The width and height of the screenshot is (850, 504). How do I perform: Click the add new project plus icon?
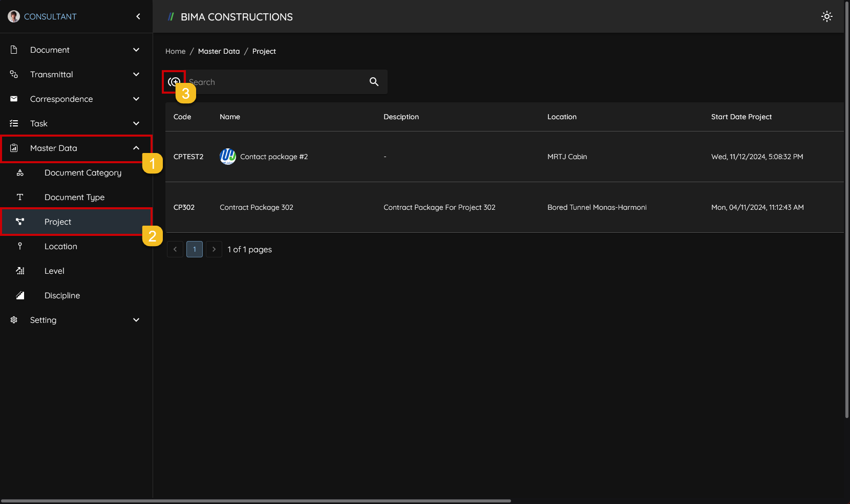(174, 82)
